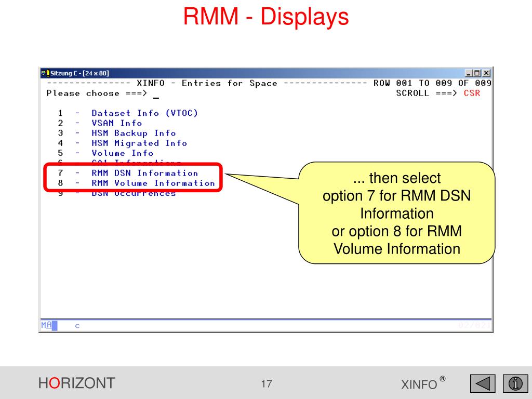The width and height of the screenshot is (532, 399).
Task: Click the Sitzung C window title icon
Action: [45, 73]
